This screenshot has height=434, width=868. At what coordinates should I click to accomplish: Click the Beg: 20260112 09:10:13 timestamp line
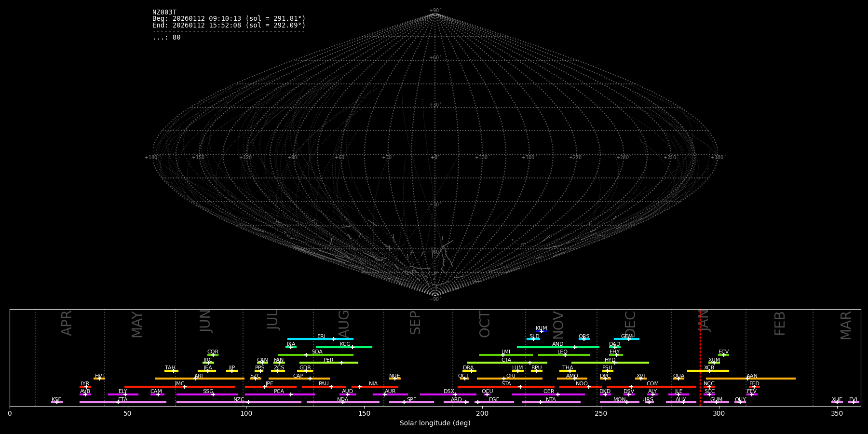pos(229,19)
